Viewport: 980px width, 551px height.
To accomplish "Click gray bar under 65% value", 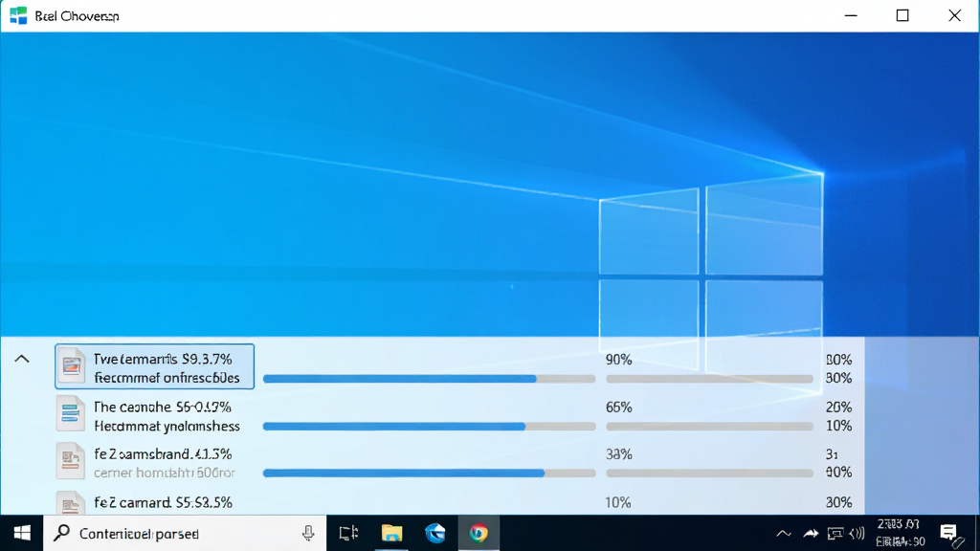I will pos(709,426).
